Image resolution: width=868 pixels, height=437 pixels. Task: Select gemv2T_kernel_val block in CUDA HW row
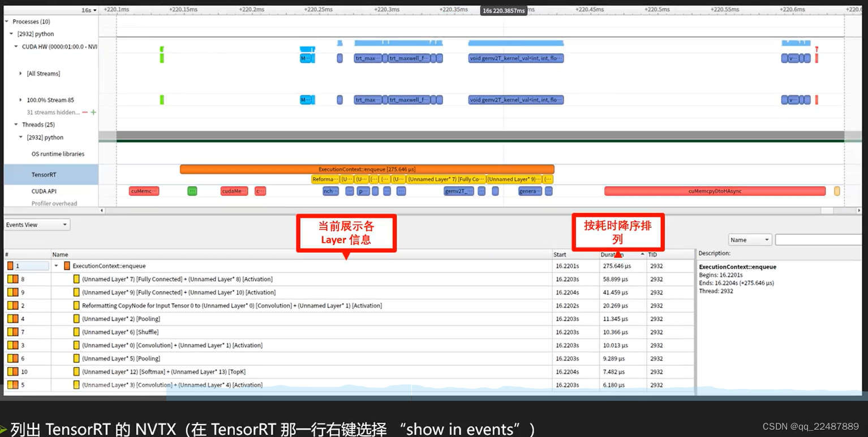click(516, 58)
